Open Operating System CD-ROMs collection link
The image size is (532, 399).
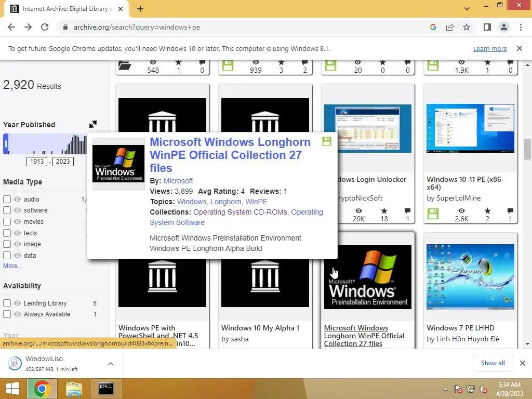tap(241, 212)
